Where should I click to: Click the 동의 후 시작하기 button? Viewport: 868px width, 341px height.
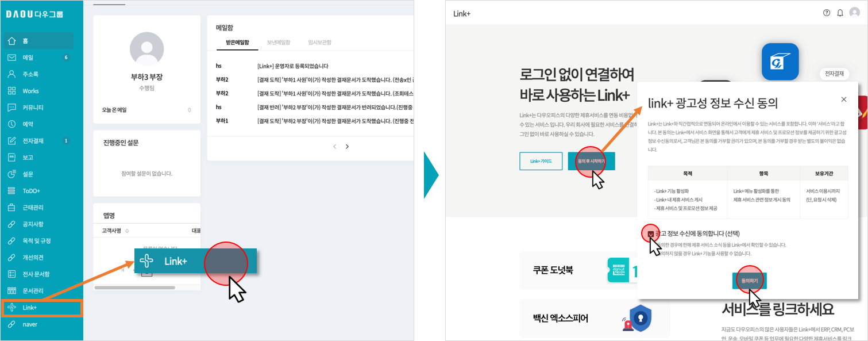tap(591, 161)
